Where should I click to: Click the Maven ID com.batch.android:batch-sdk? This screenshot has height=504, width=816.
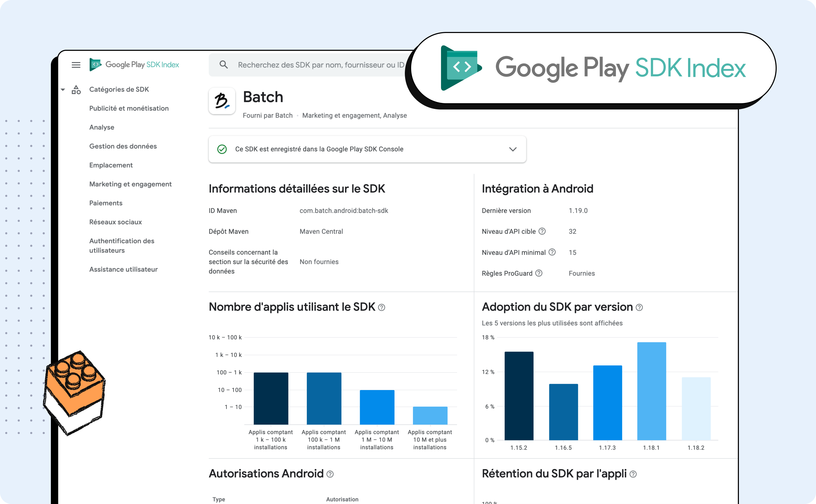coord(343,210)
